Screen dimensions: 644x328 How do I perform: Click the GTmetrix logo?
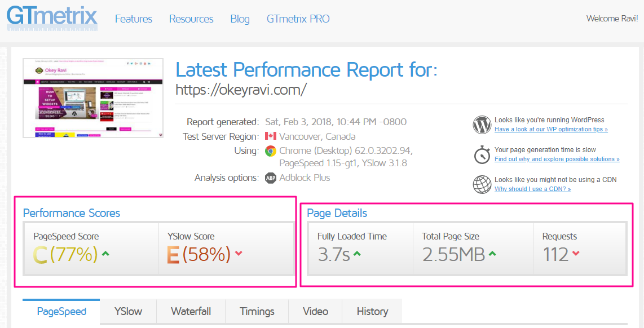[52, 19]
